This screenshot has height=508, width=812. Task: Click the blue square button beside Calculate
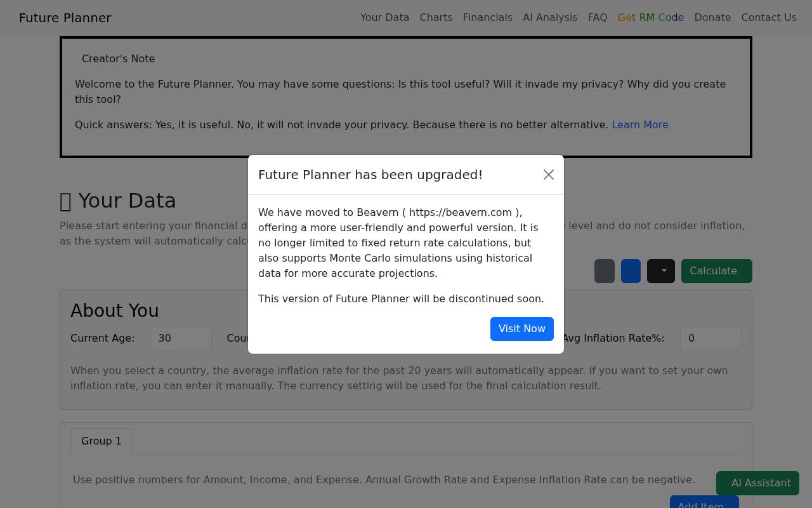click(x=631, y=271)
